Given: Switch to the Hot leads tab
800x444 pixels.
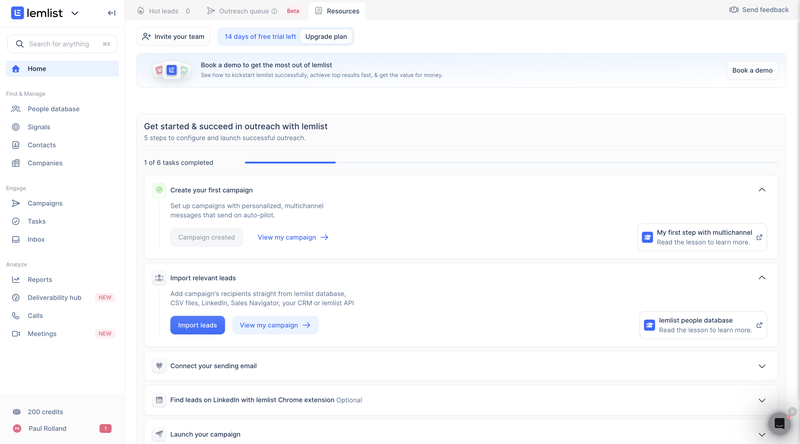Looking at the screenshot, I should [x=164, y=11].
